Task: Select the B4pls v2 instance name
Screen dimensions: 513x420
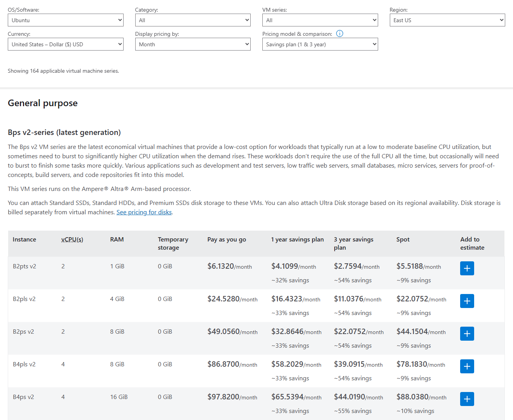Action: tap(24, 364)
